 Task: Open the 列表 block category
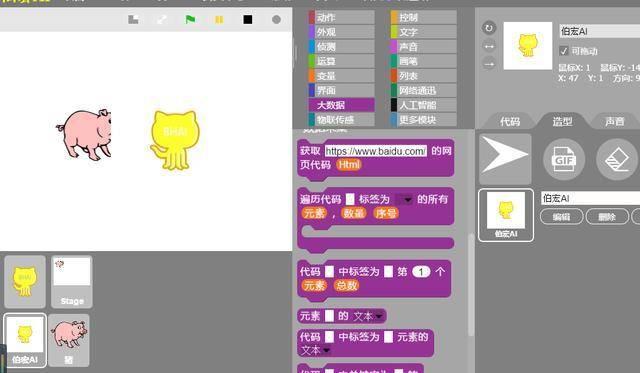pyautogui.click(x=424, y=76)
